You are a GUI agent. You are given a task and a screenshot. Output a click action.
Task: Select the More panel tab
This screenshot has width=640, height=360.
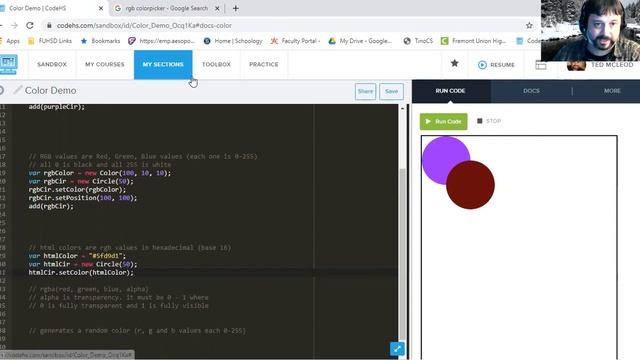[x=612, y=91]
